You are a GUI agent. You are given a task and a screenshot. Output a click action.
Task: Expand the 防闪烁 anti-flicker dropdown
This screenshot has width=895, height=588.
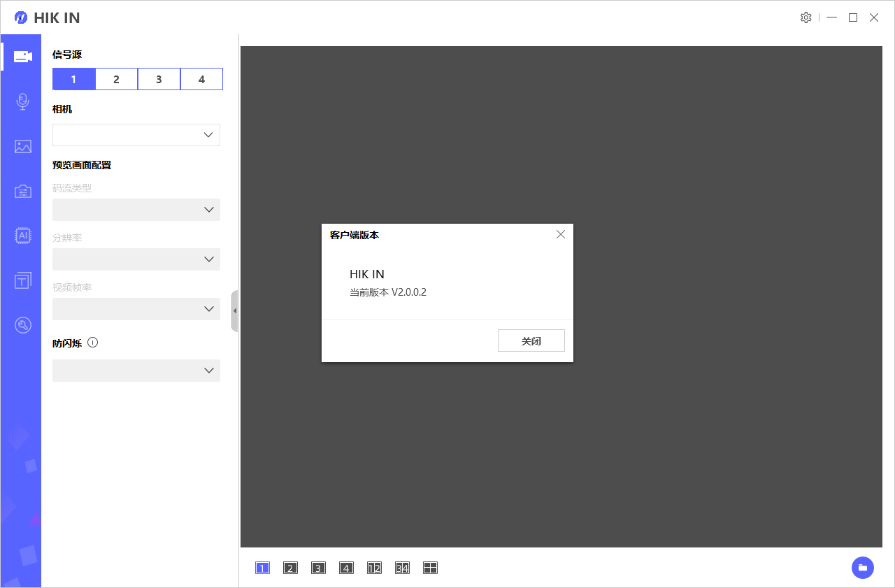click(136, 371)
